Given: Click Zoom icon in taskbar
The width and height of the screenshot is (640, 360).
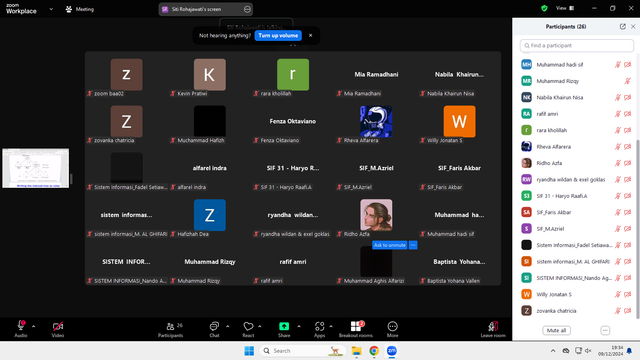Looking at the screenshot, I should tap(392, 351).
